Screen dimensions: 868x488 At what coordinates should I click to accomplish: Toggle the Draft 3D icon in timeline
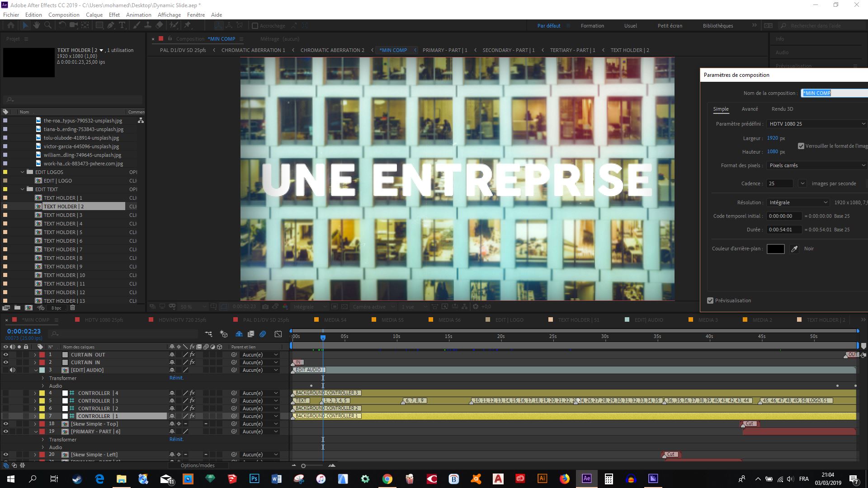(x=224, y=334)
